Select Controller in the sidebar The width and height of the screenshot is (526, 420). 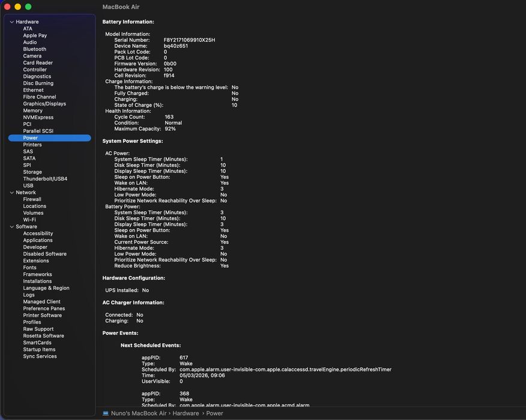point(35,70)
